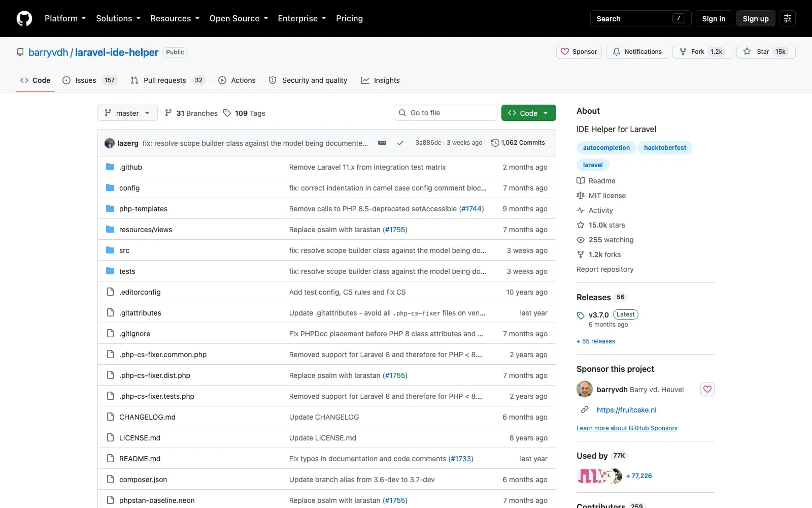This screenshot has width=812, height=508.
Task: Open the 1,062 Commits history
Action: [518, 143]
